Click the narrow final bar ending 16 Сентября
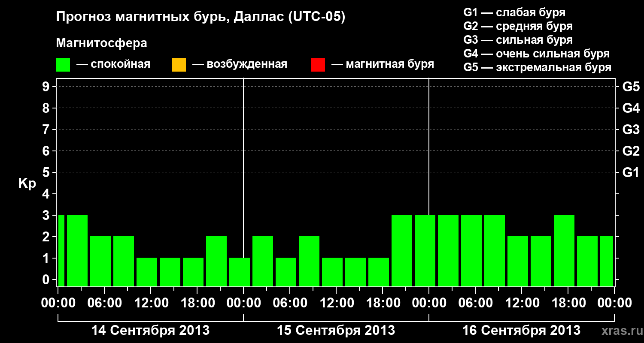The image size is (644, 343). pyautogui.click(x=607, y=261)
